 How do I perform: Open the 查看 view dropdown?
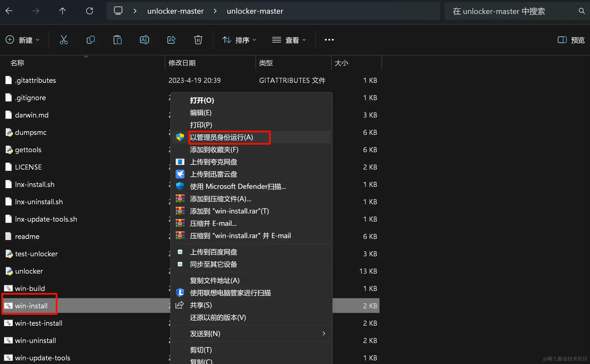point(289,40)
